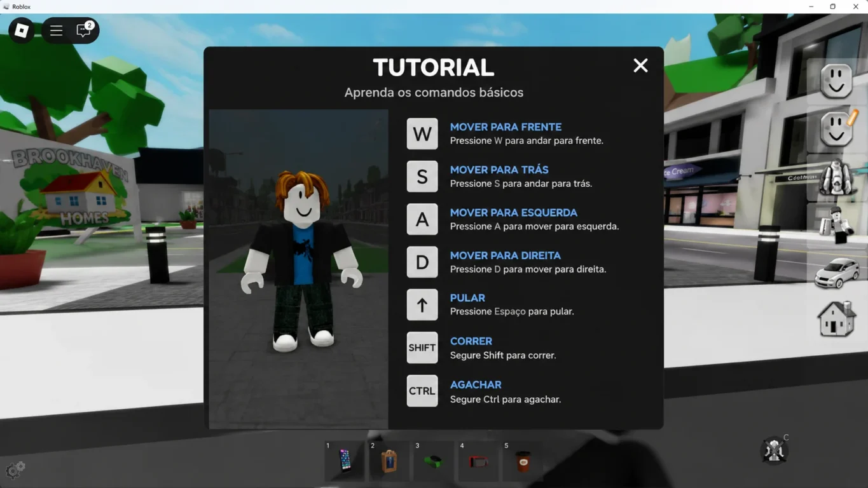The image size is (868, 488).
Task: Click the avatar preview in the tutorial
Action: pyautogui.click(x=299, y=269)
